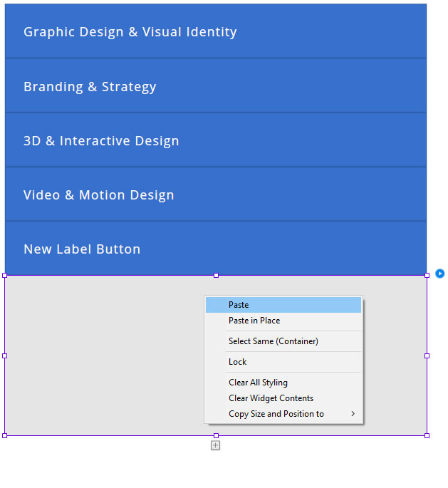
Task: Click the container's top-right corner handle
Action: pyautogui.click(x=427, y=276)
